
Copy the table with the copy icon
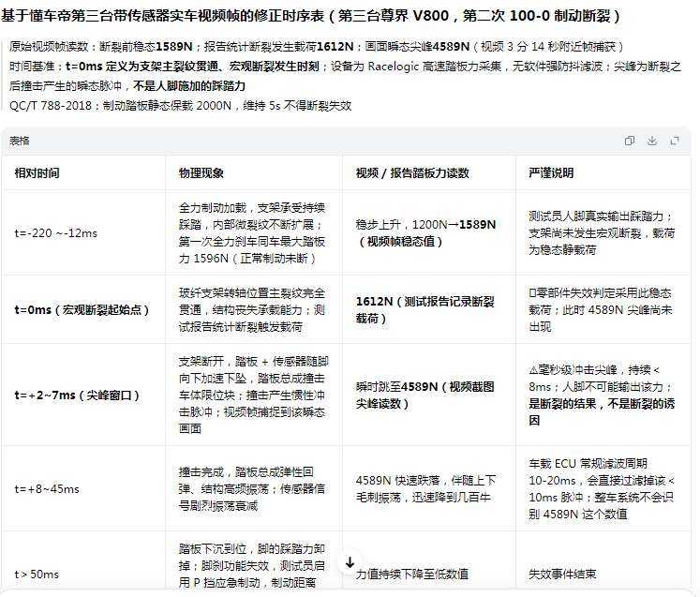[x=630, y=142]
